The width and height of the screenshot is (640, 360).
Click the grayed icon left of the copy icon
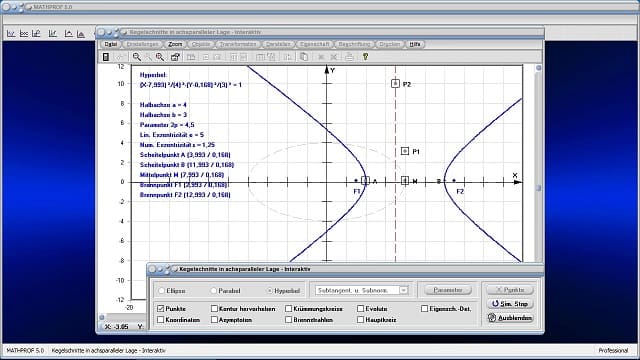pos(288,57)
